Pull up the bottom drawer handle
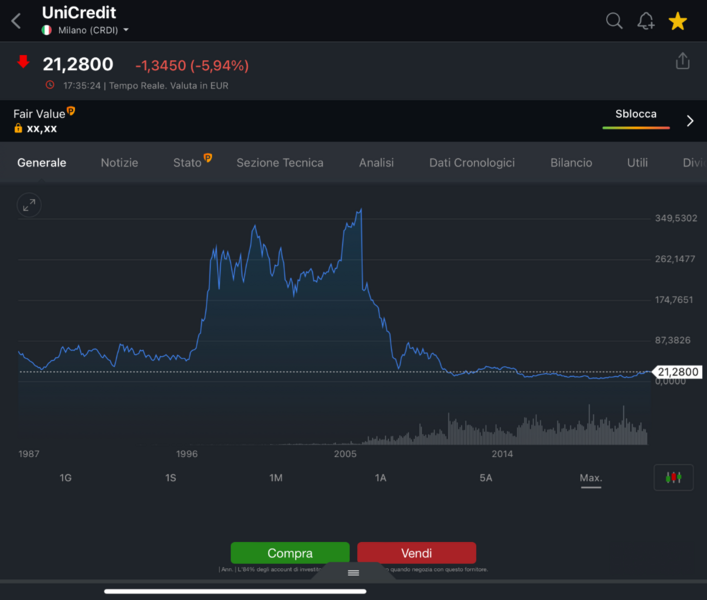The image size is (707, 600). [353, 573]
